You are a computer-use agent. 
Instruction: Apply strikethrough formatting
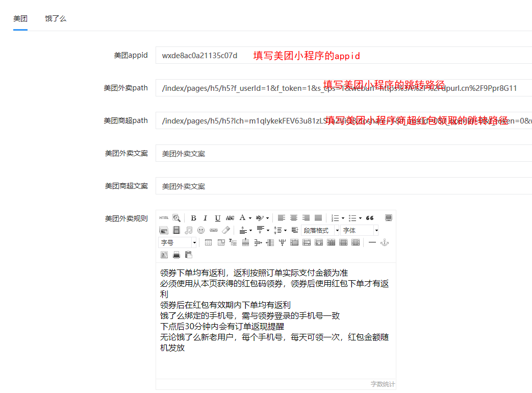coord(230,218)
